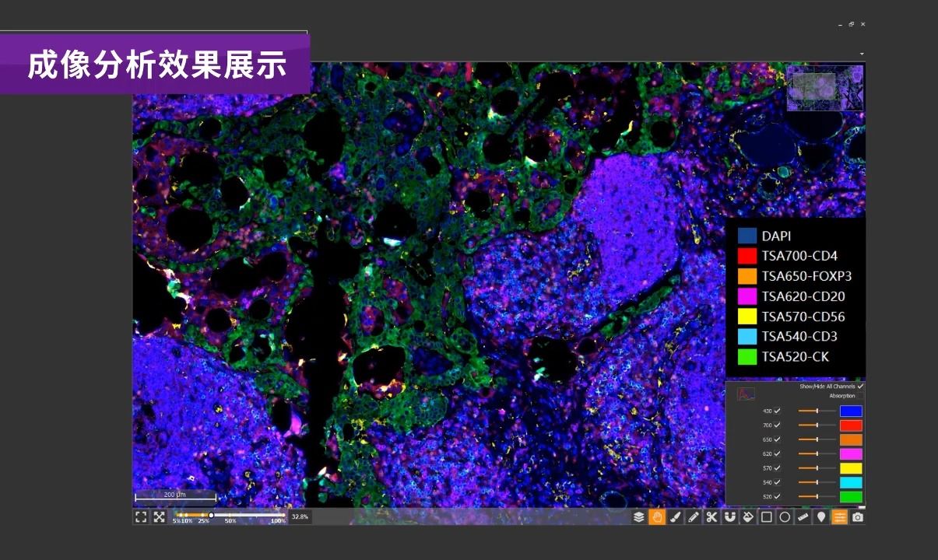
Task: Uncheck the 430 channel checkbox
Action: pos(777,411)
